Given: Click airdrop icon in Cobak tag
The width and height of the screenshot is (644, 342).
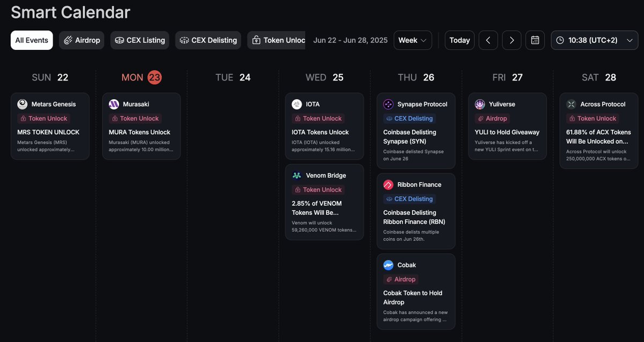Looking at the screenshot, I should coord(389,280).
